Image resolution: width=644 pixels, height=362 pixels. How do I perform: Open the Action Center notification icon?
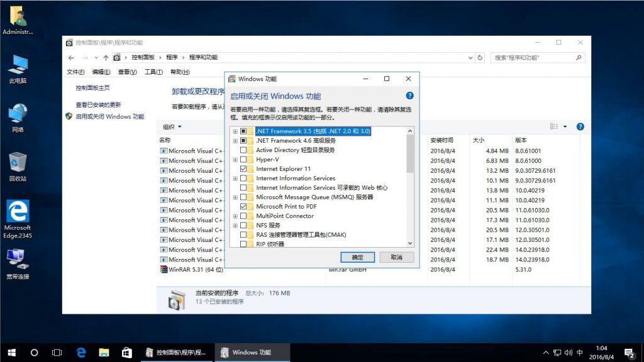point(629,353)
